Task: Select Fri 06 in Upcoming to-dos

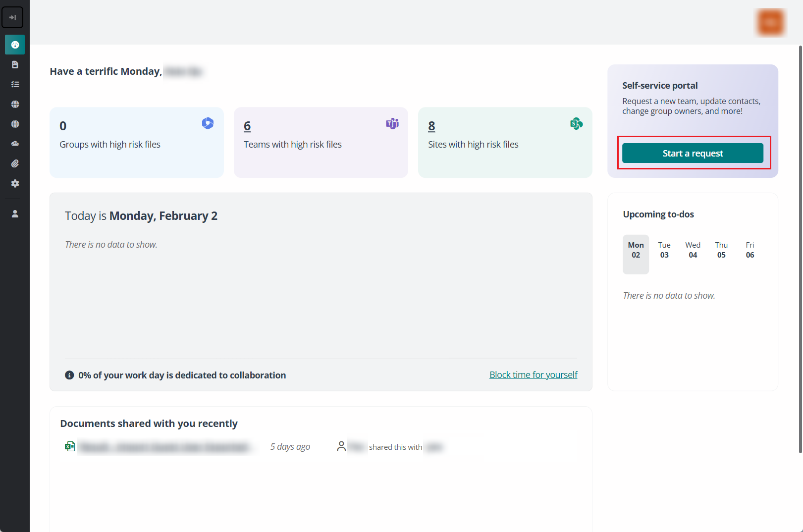Action: pos(749,250)
